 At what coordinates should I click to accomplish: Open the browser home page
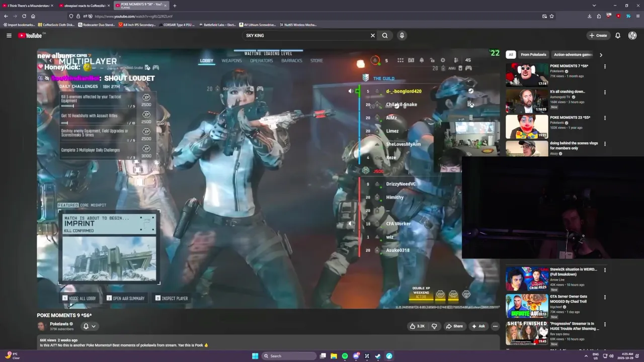(33, 16)
